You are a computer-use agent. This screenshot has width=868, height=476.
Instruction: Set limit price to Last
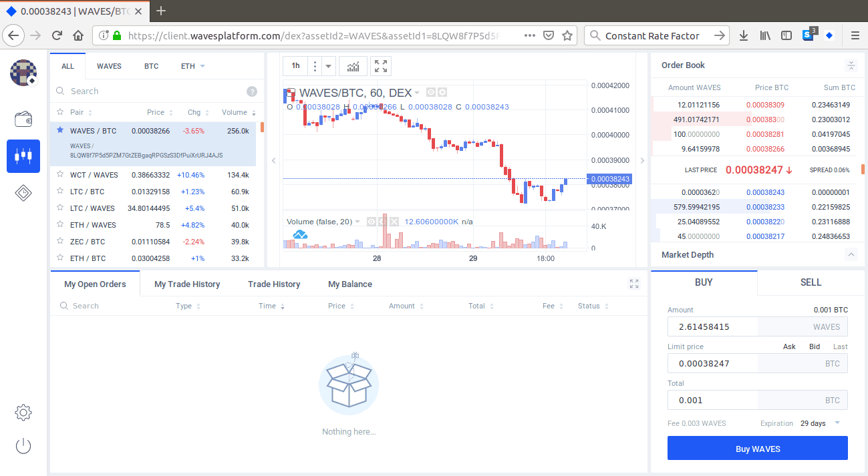(x=840, y=346)
